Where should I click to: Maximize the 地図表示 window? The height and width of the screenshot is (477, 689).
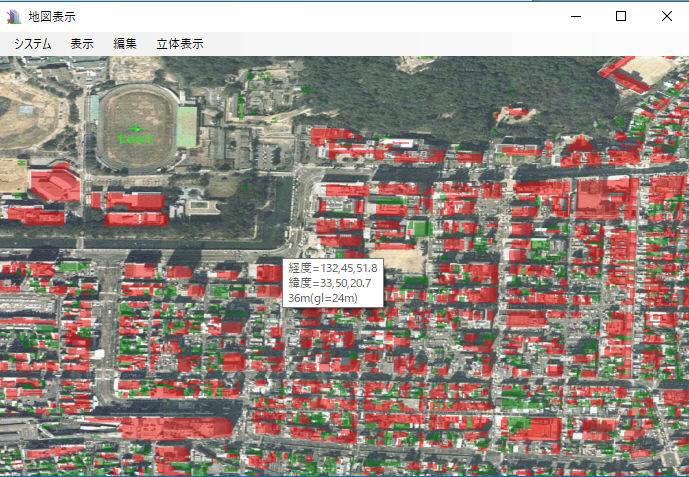tap(621, 16)
